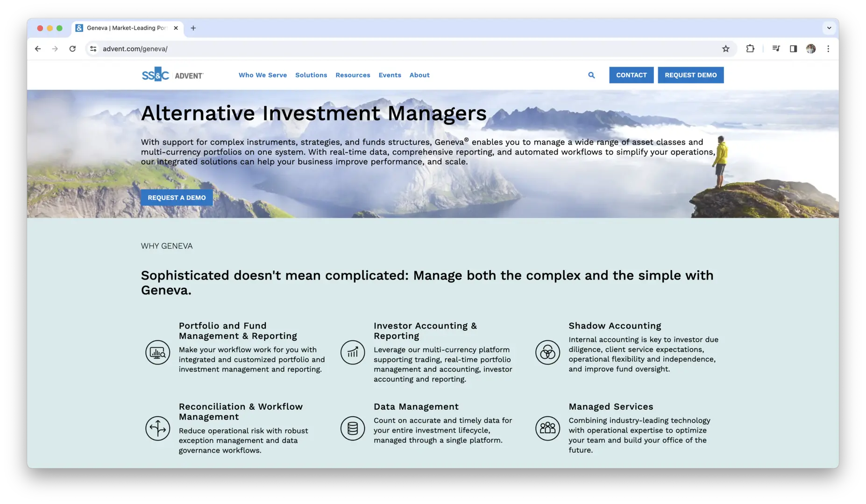Click the Investor Accounting bar chart icon
This screenshot has width=866, height=504.
coord(353,352)
